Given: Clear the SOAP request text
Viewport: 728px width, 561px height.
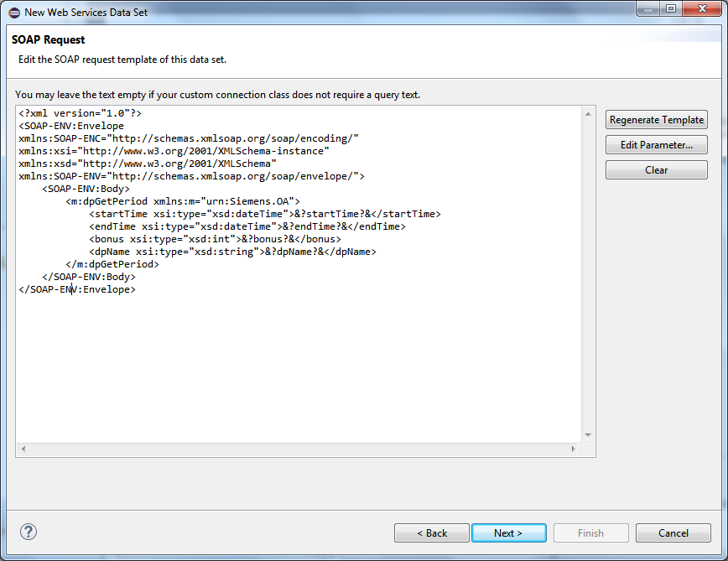Looking at the screenshot, I should pyautogui.click(x=656, y=170).
